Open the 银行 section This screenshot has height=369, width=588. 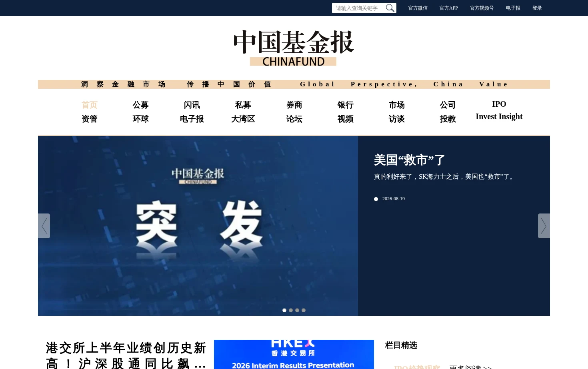click(x=346, y=105)
